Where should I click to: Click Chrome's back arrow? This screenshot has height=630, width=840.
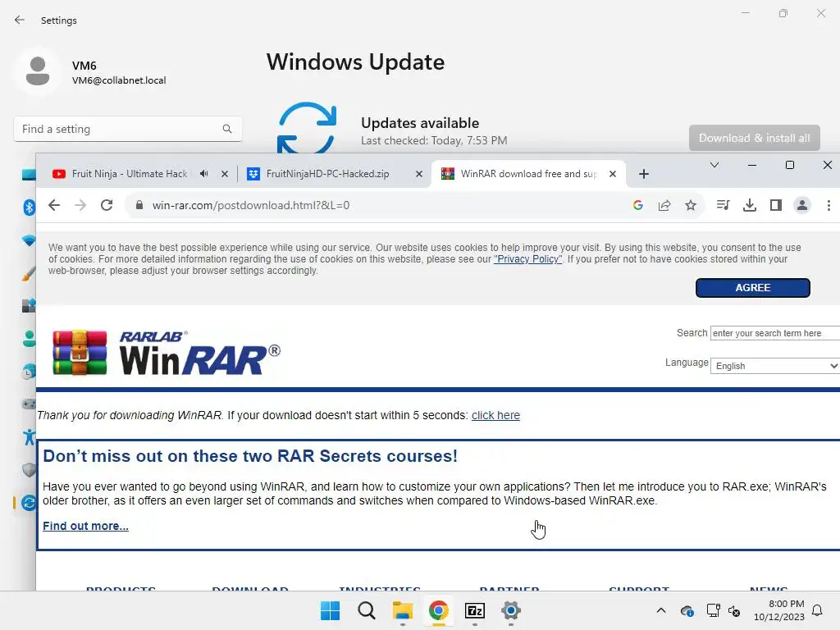tap(54, 205)
